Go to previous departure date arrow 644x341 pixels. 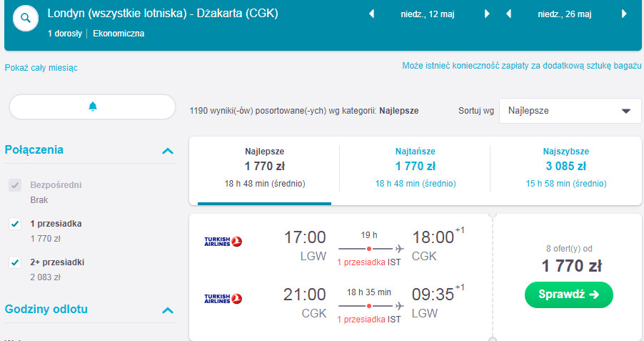pyautogui.click(x=372, y=14)
